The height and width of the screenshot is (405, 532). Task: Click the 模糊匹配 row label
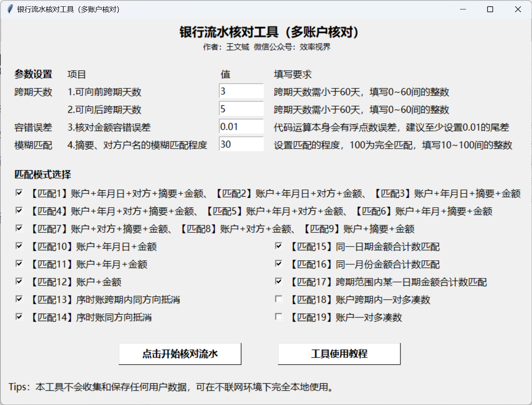pyautogui.click(x=33, y=145)
